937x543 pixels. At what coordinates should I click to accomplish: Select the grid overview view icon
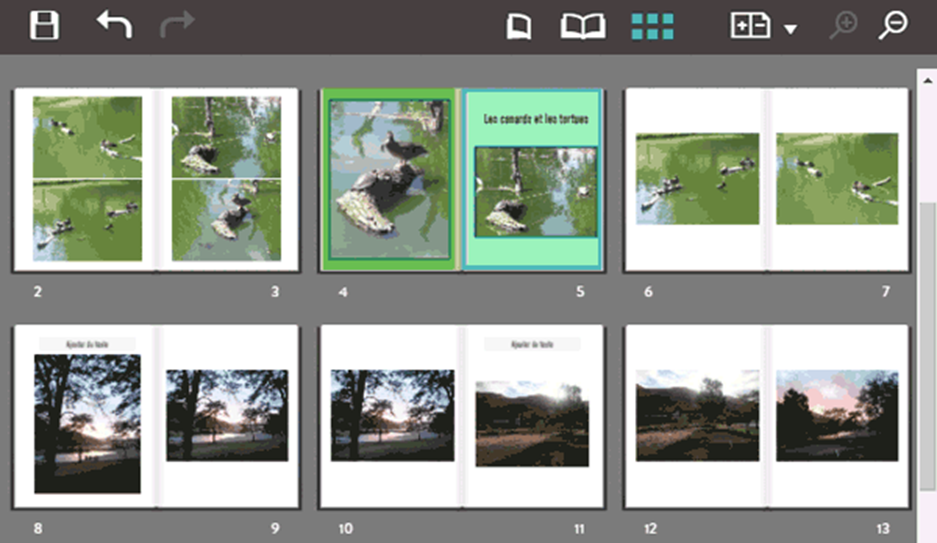click(x=652, y=26)
